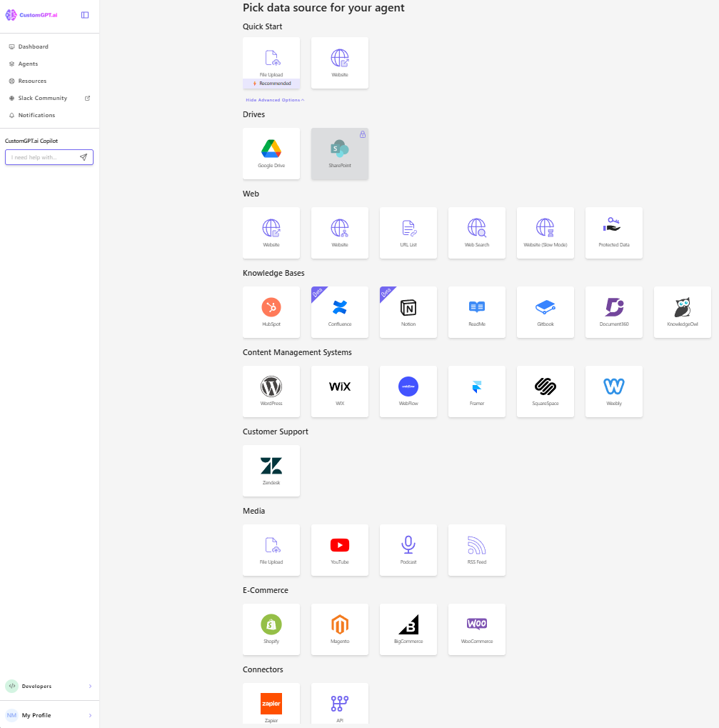Viewport: 719px width, 728px height.
Task: Pick the Notion beta source
Action: tap(408, 311)
